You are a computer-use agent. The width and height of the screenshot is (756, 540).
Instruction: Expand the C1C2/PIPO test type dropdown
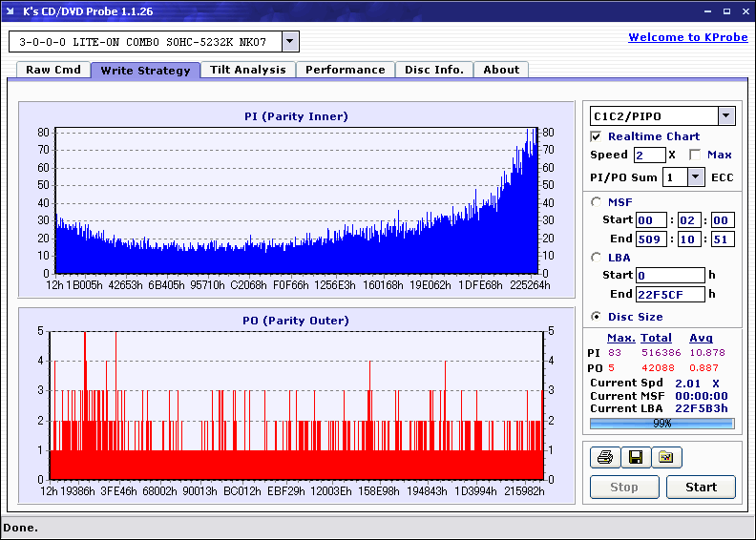point(725,115)
